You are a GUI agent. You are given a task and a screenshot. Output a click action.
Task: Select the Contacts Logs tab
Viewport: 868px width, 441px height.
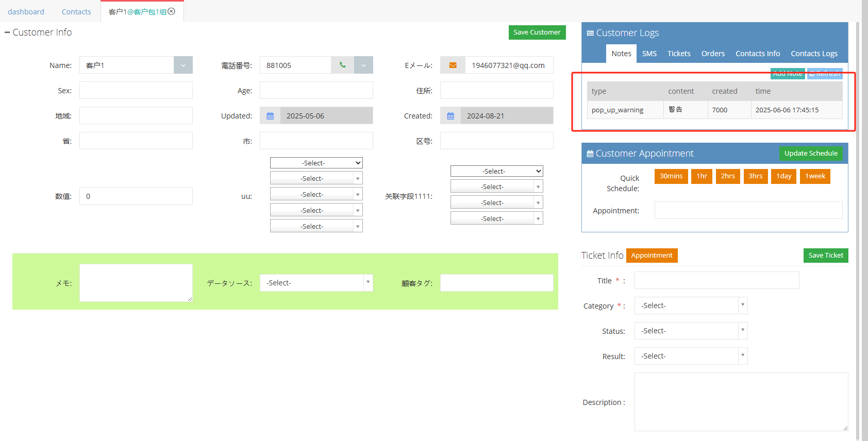point(814,54)
